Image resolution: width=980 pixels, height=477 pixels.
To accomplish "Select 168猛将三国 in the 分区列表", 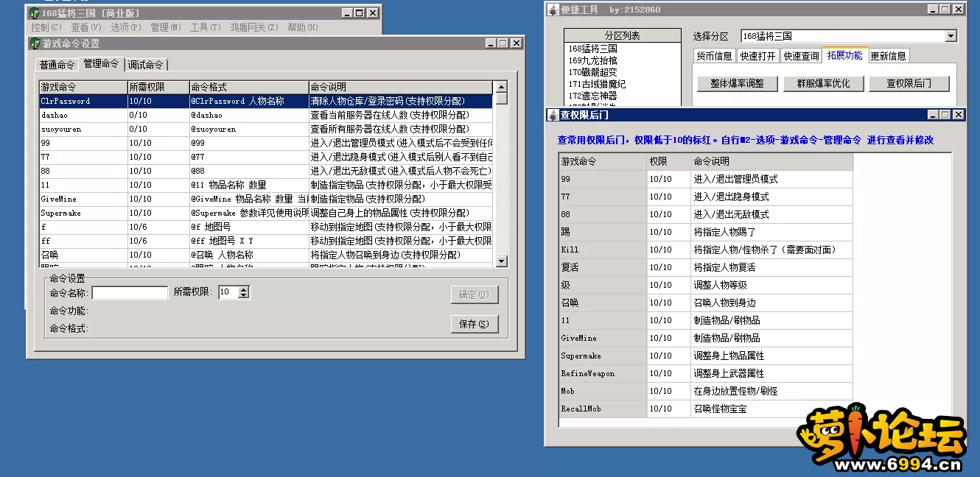I will [x=623, y=49].
